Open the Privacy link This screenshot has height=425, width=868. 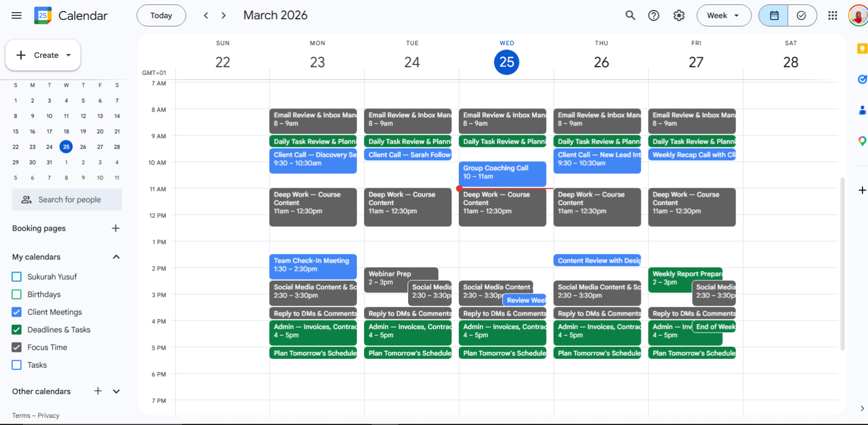48,416
